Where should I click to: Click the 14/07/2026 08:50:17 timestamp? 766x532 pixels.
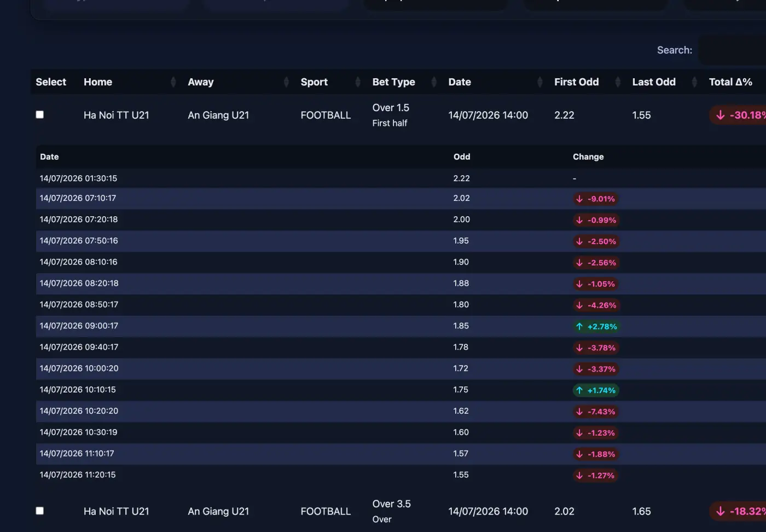tap(79, 305)
